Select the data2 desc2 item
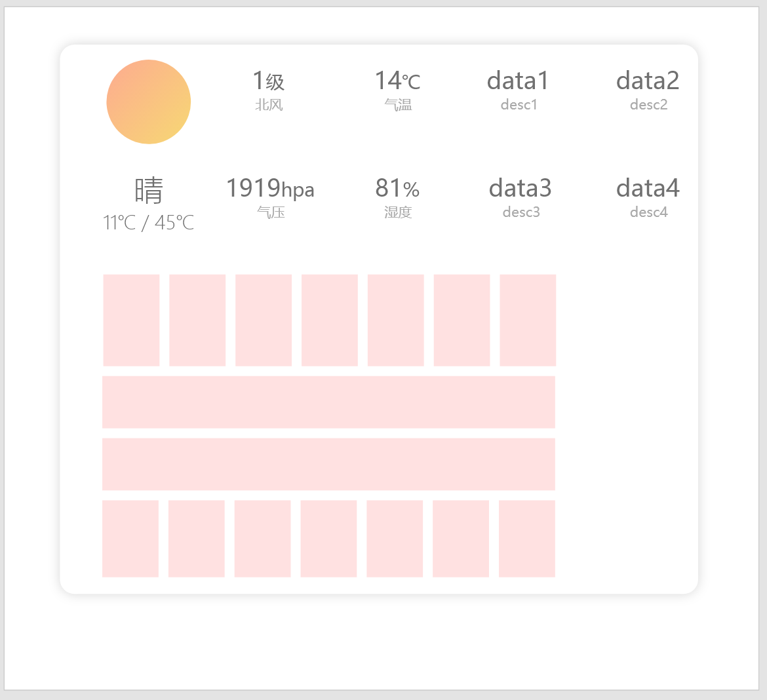Image resolution: width=767 pixels, height=700 pixels. click(x=648, y=90)
